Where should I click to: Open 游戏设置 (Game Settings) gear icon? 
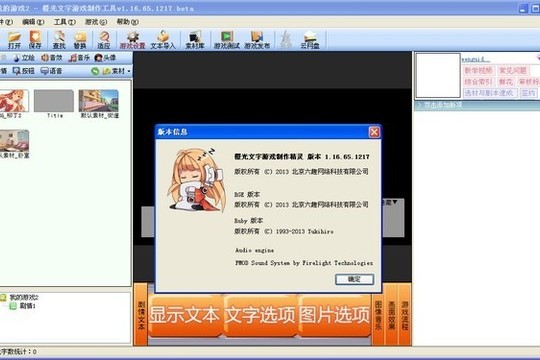coord(132,40)
